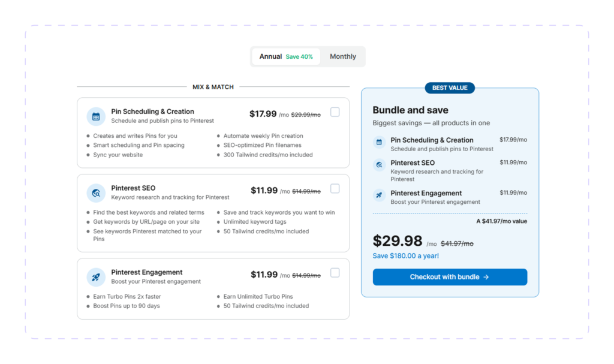Tick the Pinterest SEO plan checkbox
614x364 pixels.
(x=335, y=188)
